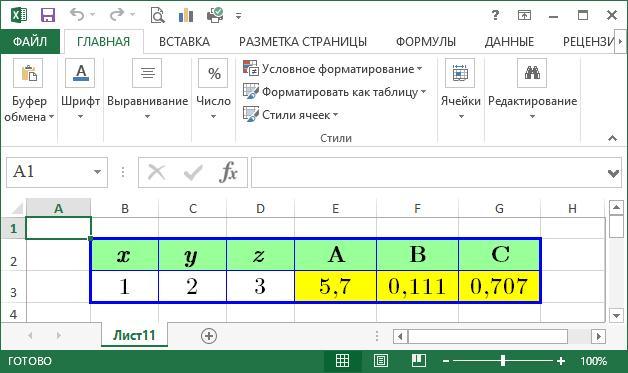Switch to Page Layout view

(x=380, y=361)
